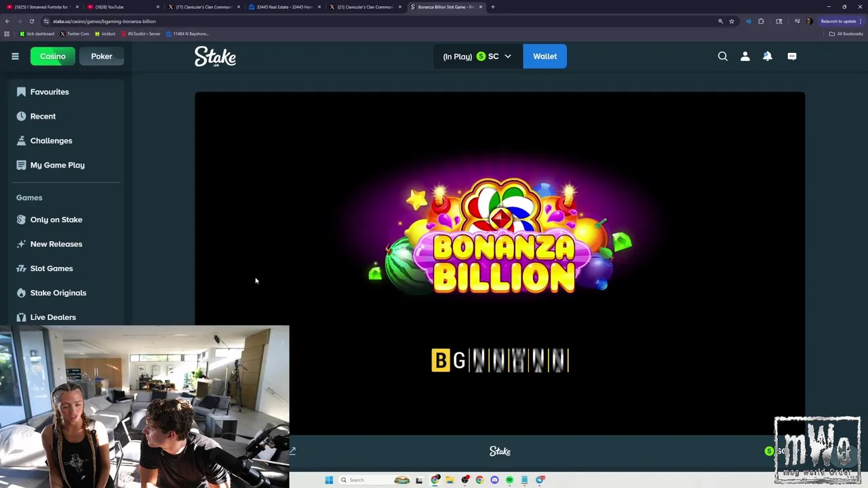Open Only on Stake category

pyautogui.click(x=66, y=220)
